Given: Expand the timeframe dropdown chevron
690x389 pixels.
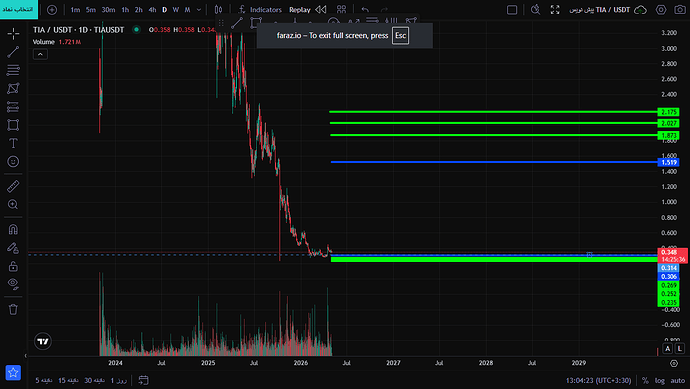Looking at the screenshot, I should point(199,10).
